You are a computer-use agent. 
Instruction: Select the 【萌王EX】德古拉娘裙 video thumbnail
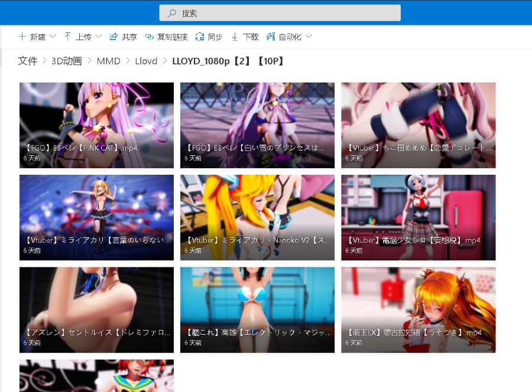pos(418,309)
